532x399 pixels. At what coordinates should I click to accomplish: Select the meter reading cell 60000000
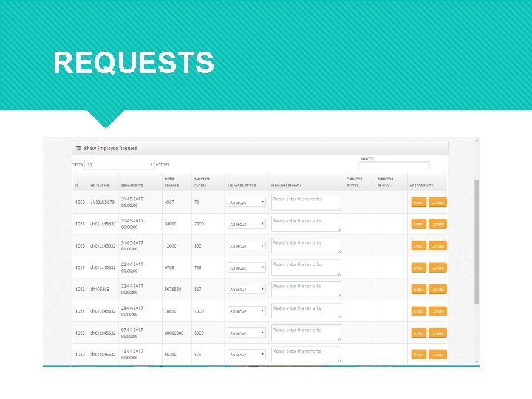coord(174,332)
